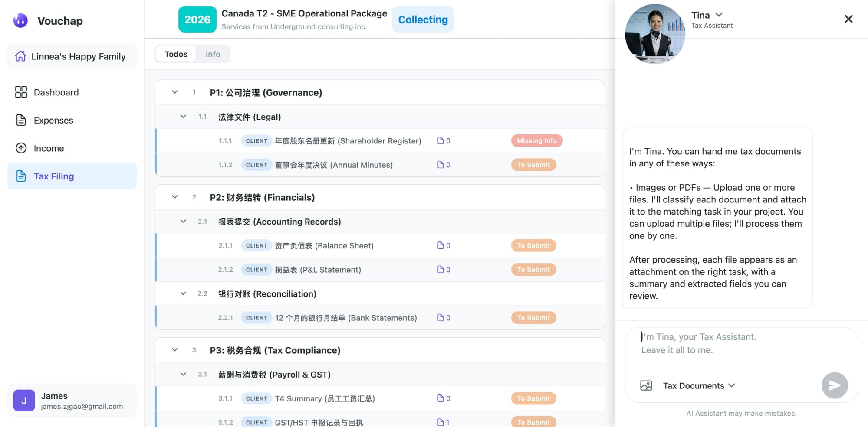The width and height of the screenshot is (868, 427).
Task: Click Tina's avatar photo
Action: [654, 34]
